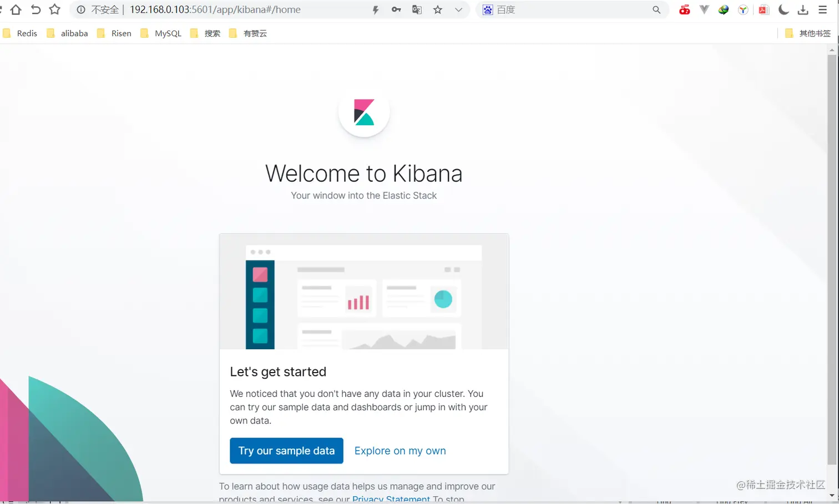839x504 pixels.
Task: Click Explore on my own link
Action: 400,451
